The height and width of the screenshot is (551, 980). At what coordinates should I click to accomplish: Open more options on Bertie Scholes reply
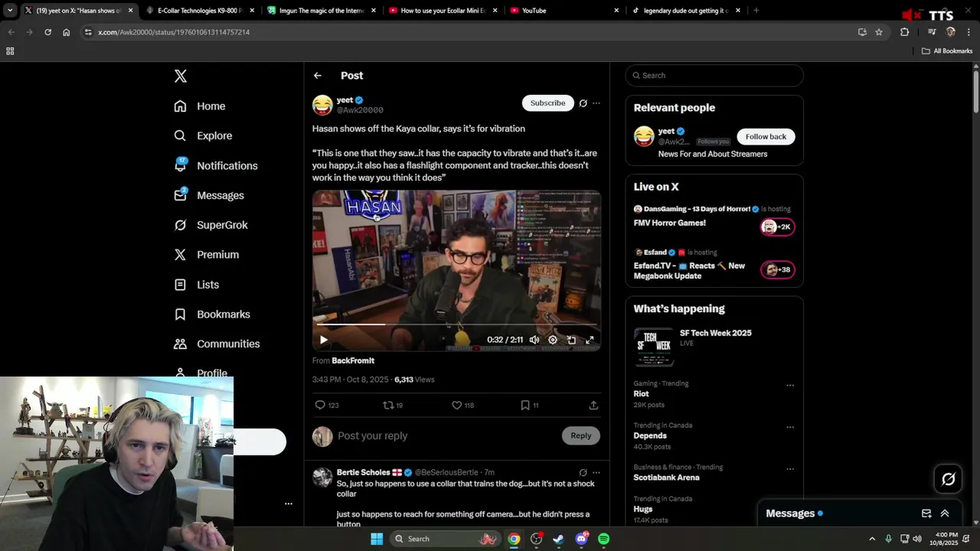pos(596,473)
